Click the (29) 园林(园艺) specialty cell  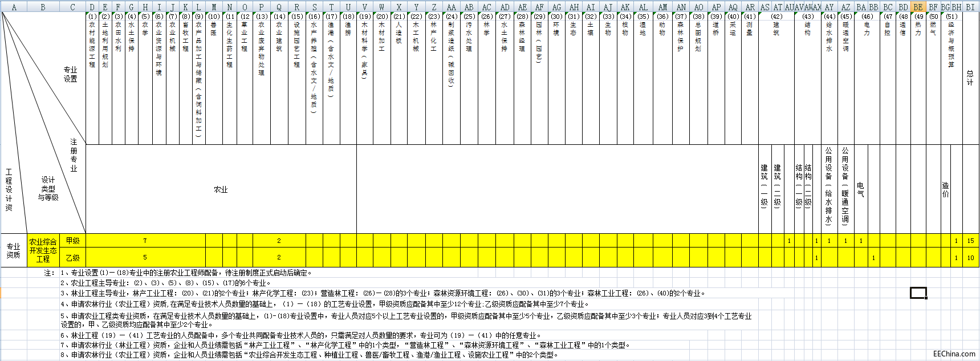click(539, 78)
